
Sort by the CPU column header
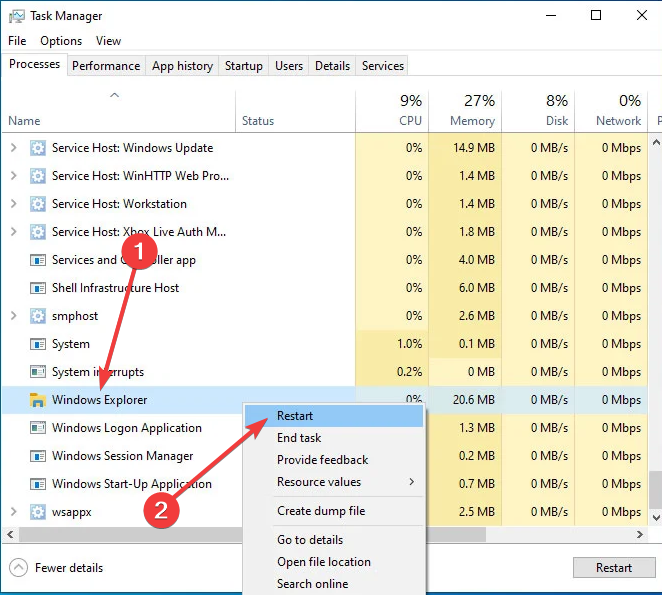tap(392, 111)
